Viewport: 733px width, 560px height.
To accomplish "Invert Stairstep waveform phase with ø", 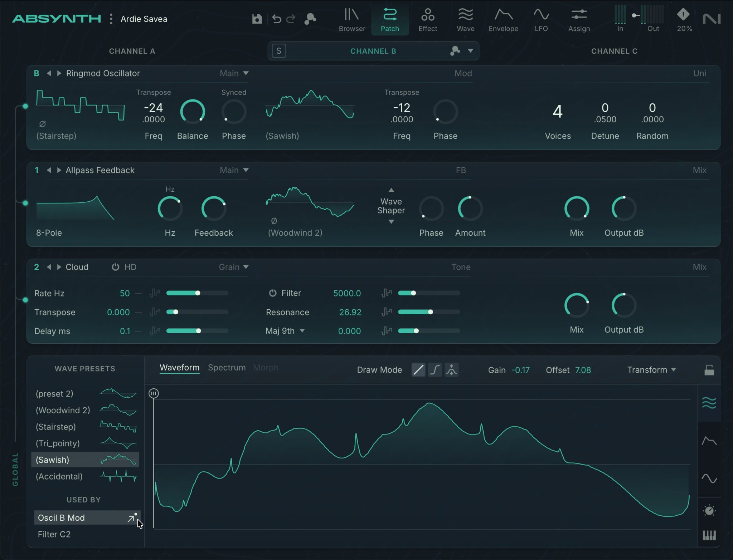I will click(x=42, y=124).
